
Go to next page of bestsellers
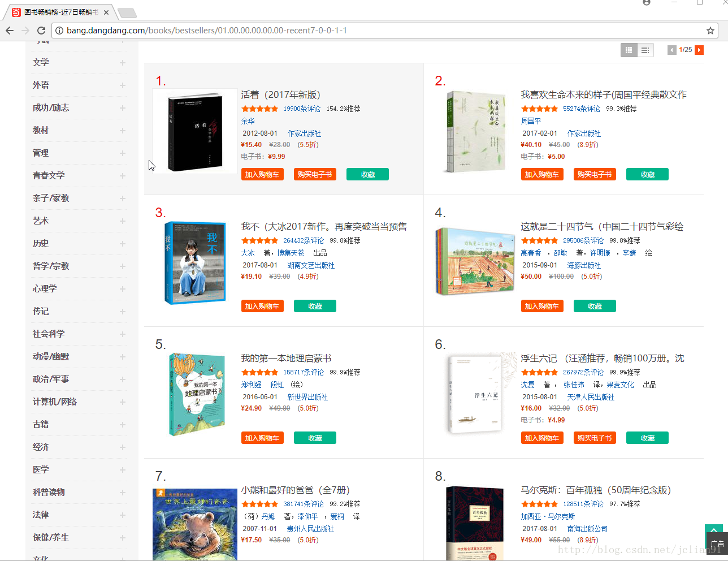(699, 50)
